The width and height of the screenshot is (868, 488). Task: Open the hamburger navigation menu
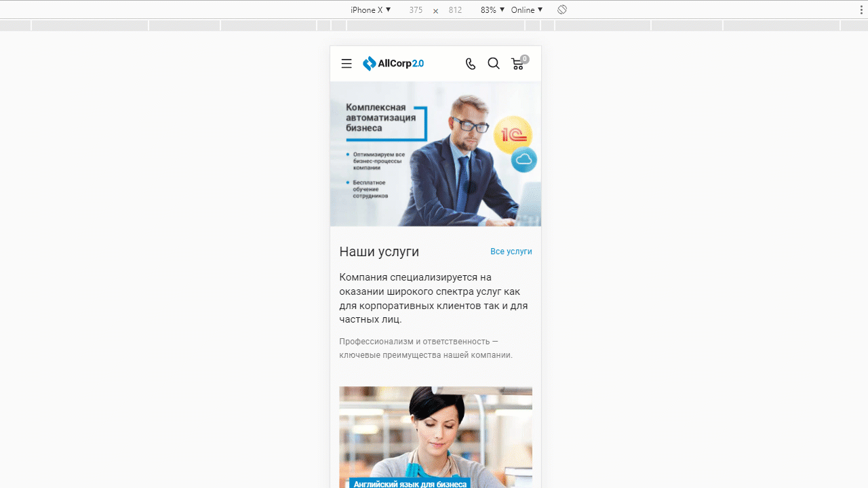(347, 64)
